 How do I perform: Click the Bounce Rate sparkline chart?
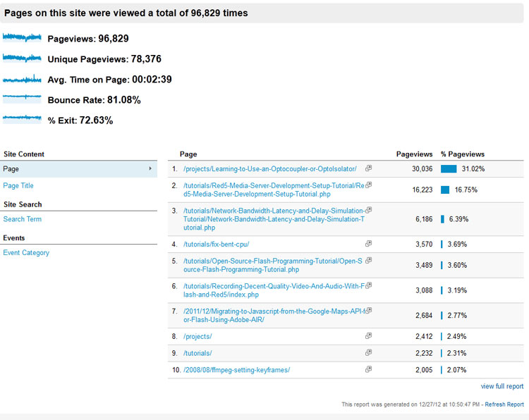point(22,99)
